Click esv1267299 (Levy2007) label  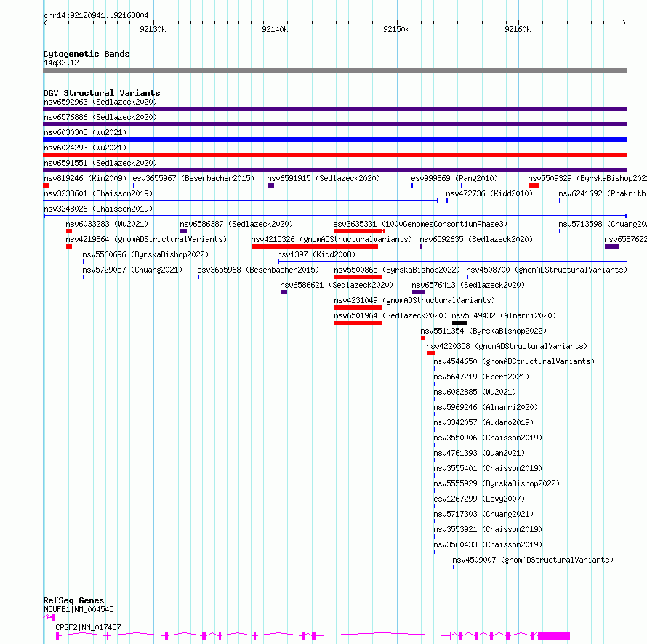tap(480, 499)
